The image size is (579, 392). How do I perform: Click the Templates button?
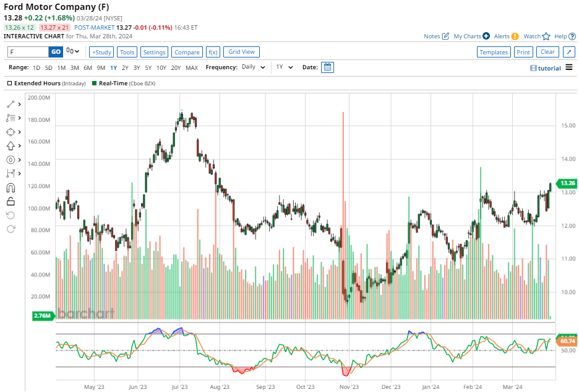click(494, 53)
